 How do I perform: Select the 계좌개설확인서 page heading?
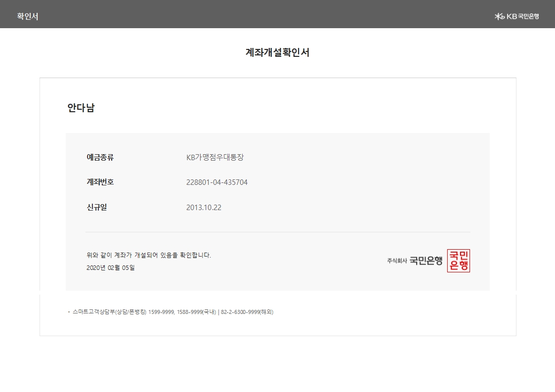(x=277, y=52)
